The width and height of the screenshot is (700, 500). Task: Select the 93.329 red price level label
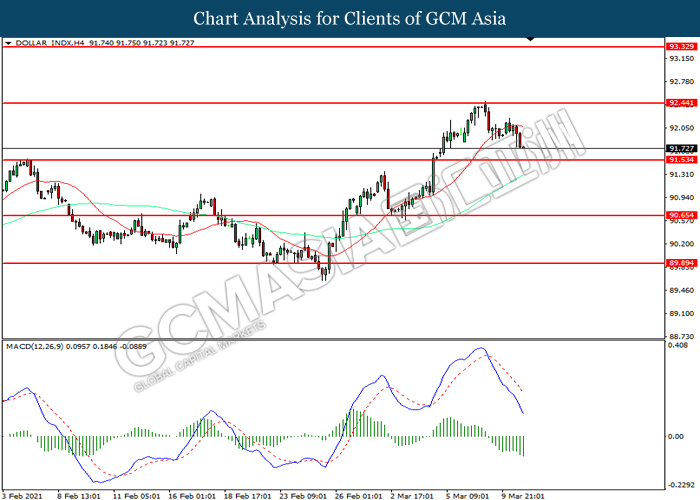(x=681, y=46)
